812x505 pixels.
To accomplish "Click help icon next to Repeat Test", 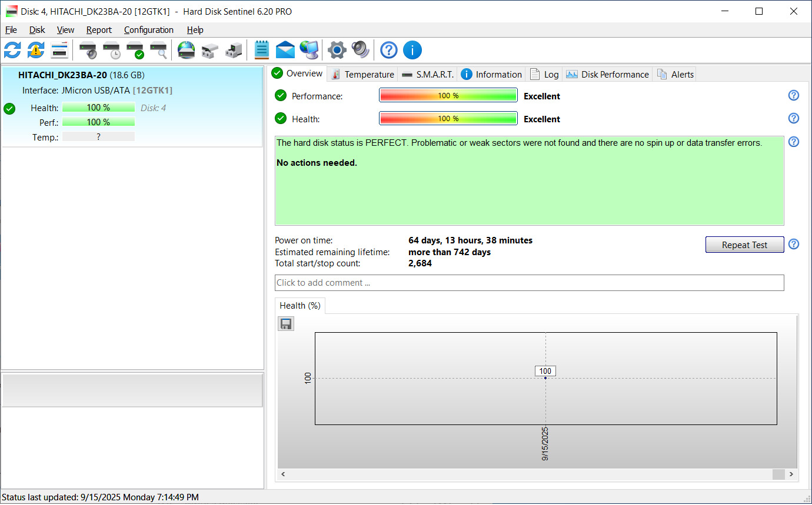I will [794, 245].
